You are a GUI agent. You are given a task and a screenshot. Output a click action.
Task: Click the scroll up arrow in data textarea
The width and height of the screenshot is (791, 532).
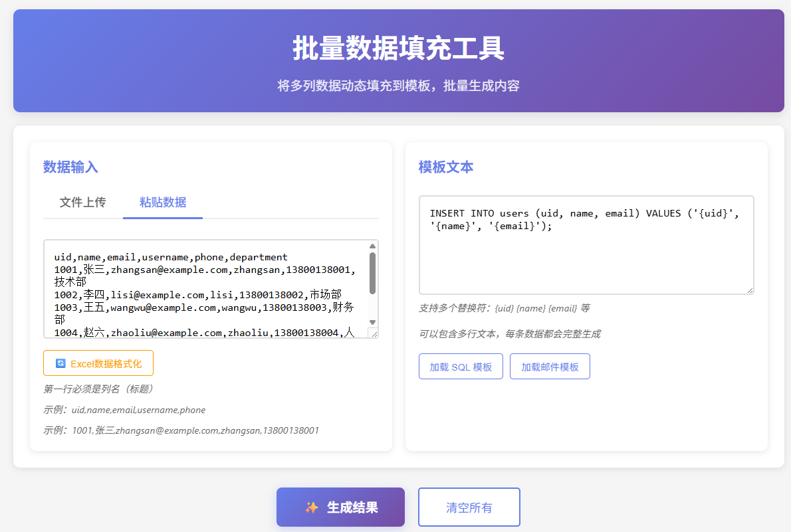pos(372,246)
